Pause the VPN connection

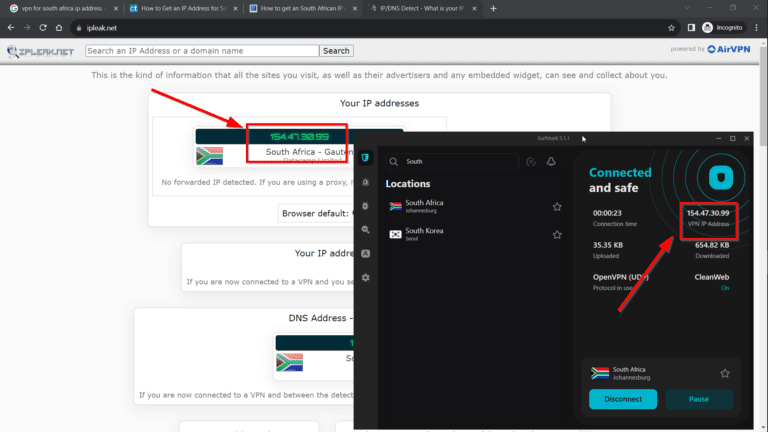pyautogui.click(x=699, y=399)
